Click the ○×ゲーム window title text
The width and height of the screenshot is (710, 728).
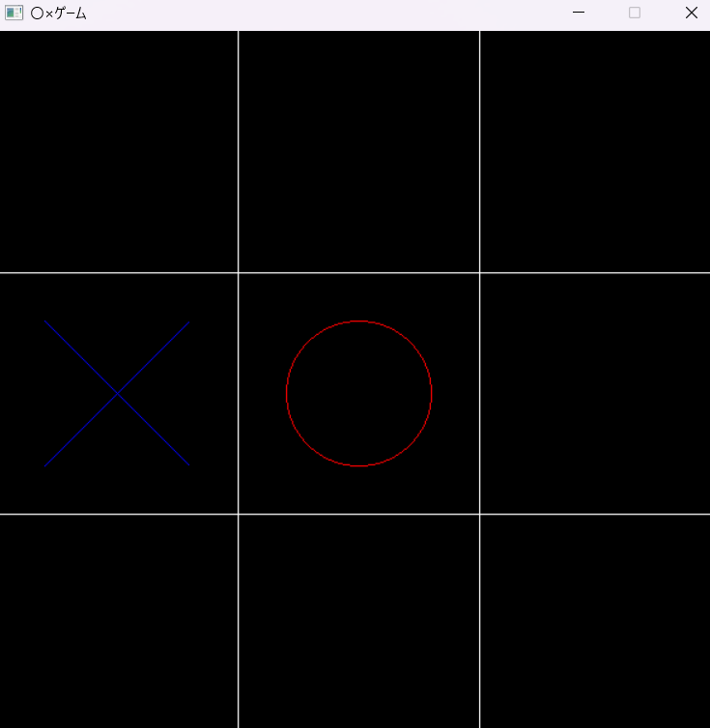tap(58, 13)
